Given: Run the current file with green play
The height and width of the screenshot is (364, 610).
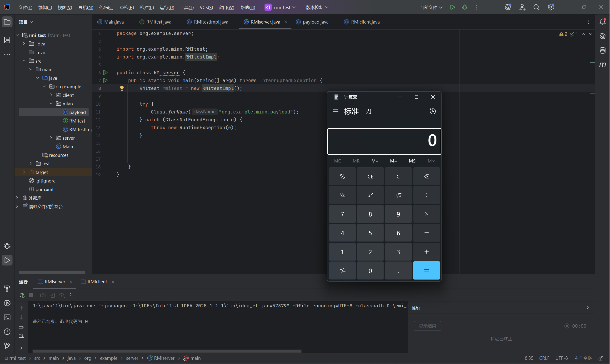Looking at the screenshot, I should (452, 7).
